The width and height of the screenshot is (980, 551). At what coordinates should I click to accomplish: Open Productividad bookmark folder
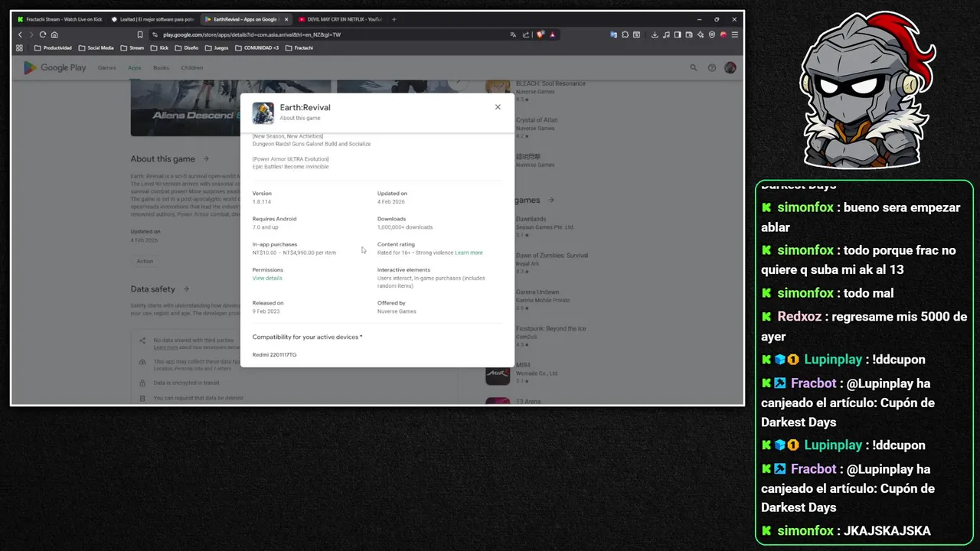[53, 47]
